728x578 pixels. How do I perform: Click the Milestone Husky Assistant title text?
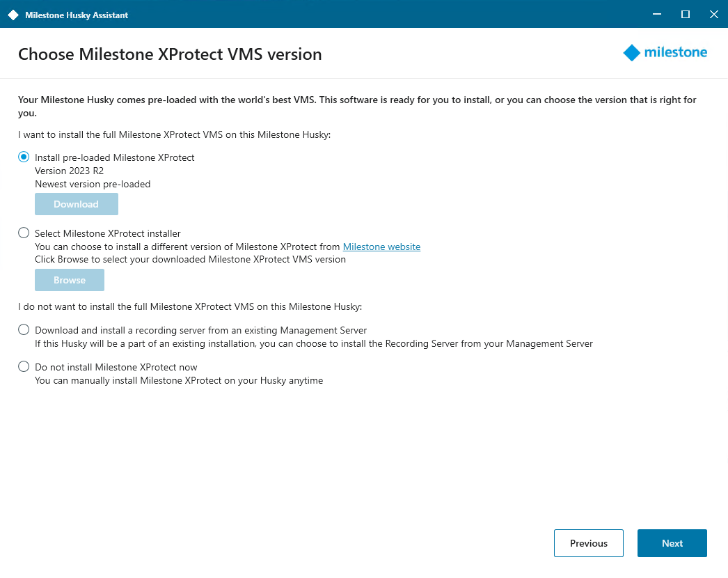(x=77, y=15)
